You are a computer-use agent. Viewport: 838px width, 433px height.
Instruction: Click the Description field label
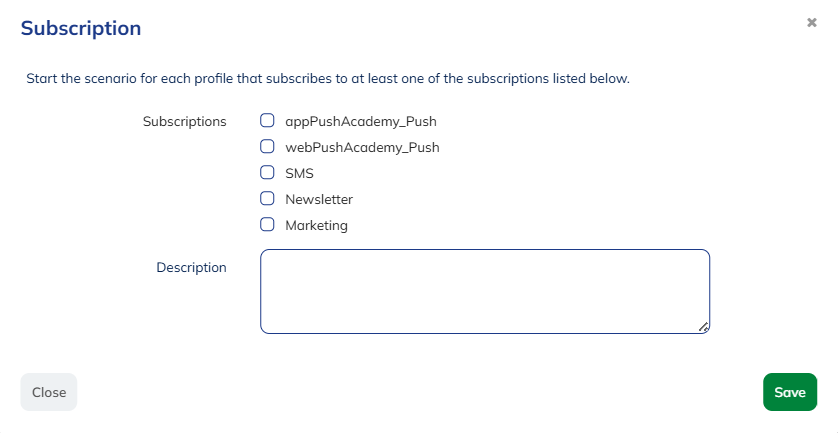[x=191, y=268]
